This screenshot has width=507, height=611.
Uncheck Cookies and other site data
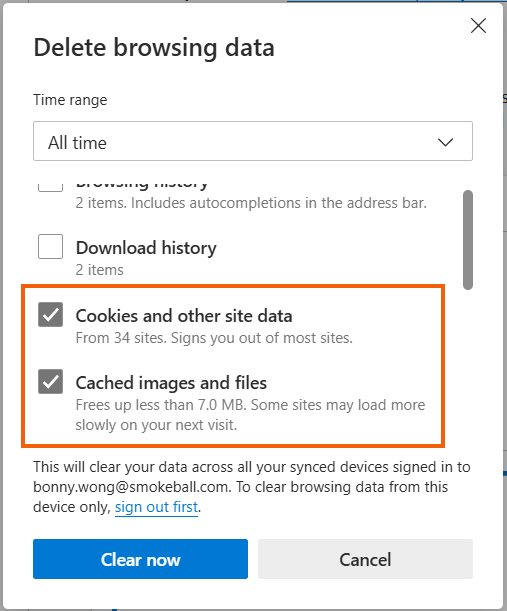point(50,314)
